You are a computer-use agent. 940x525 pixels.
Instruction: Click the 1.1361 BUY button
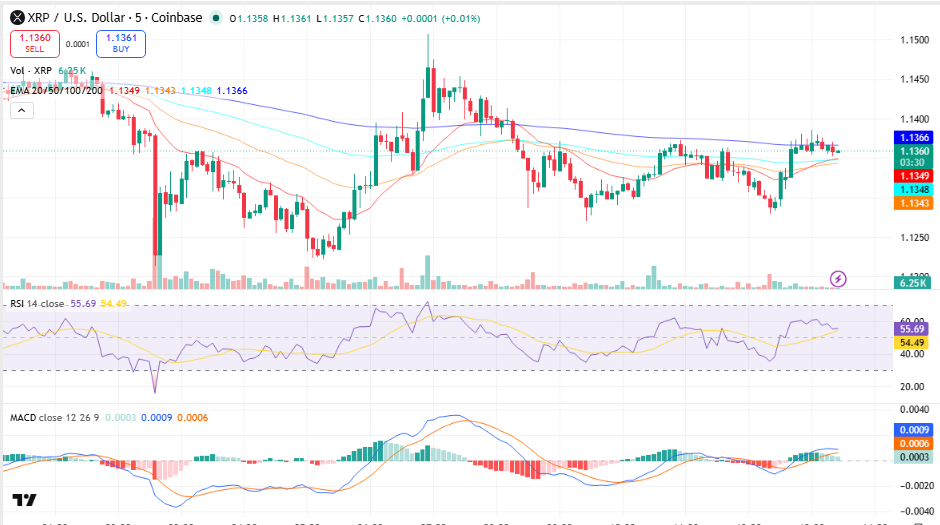121,44
